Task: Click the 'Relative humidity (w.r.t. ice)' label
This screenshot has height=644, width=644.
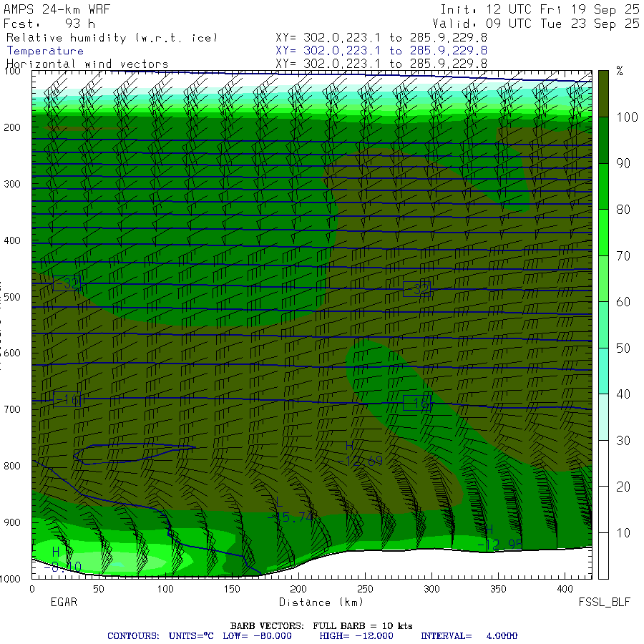Action: [112, 38]
